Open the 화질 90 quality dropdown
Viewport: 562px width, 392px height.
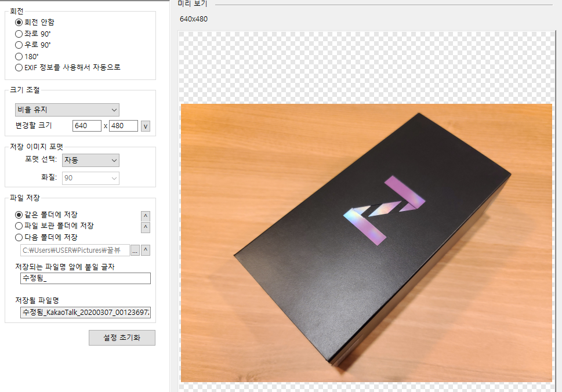tap(90, 178)
